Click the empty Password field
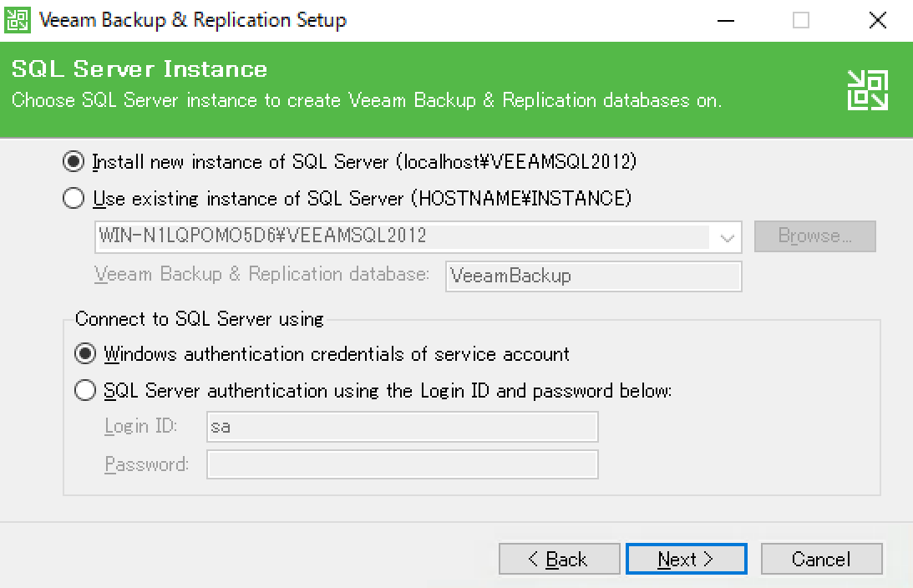 coord(402,464)
